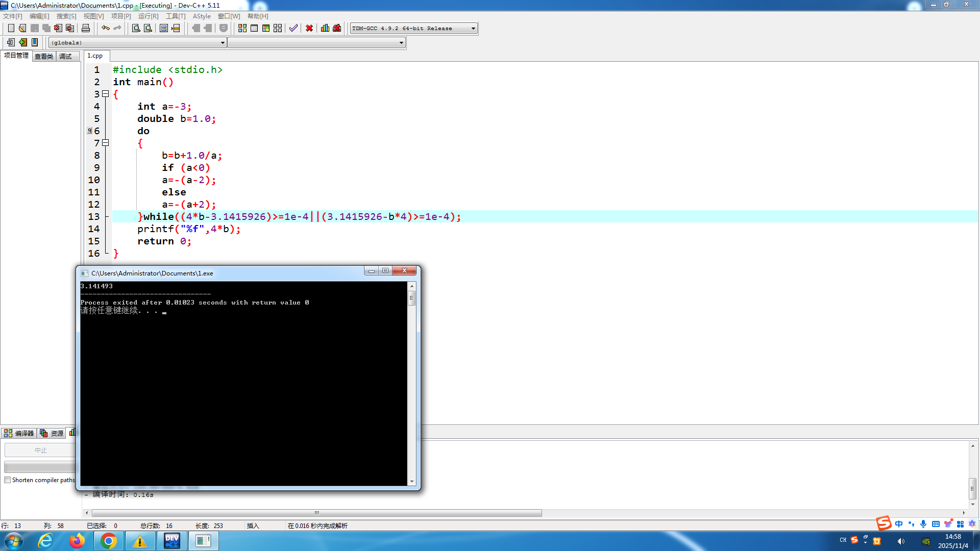Click the Find magnifier icon
Viewport: 980px width, 551px height.
click(136, 28)
